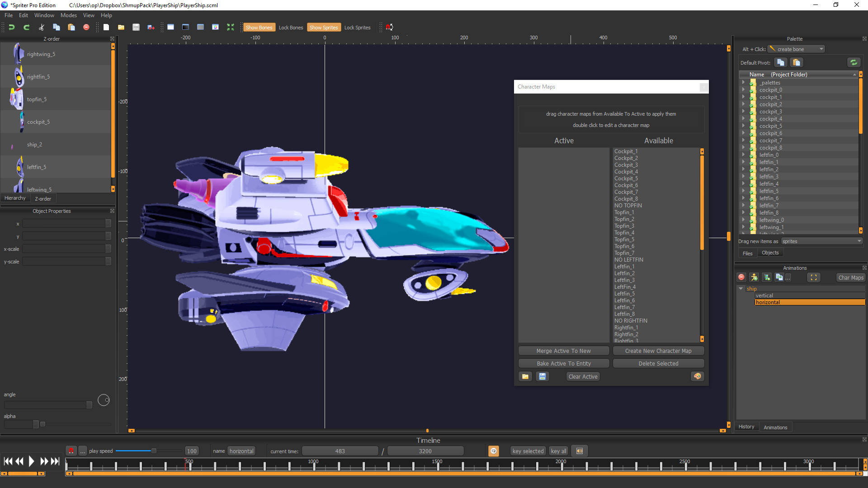Toggle Lock Sprites on
This screenshot has height=488, width=868.
tap(357, 27)
